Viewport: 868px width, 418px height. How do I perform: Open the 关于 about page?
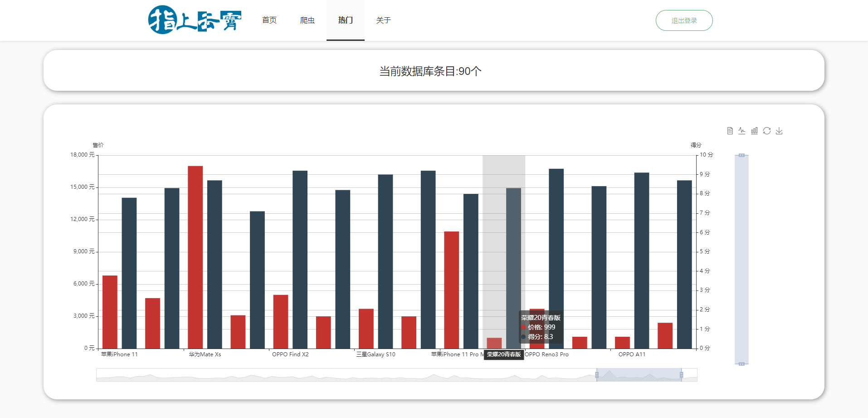click(384, 20)
